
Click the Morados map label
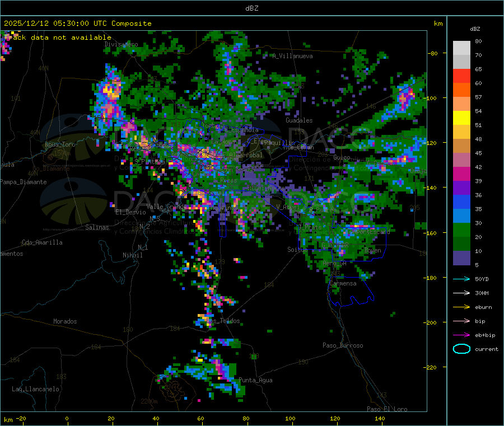pyautogui.click(x=65, y=321)
